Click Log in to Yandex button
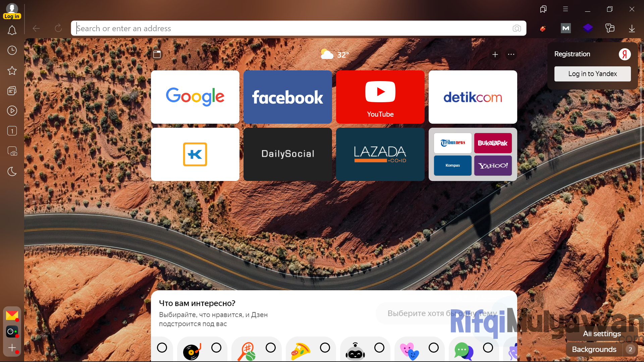Image resolution: width=644 pixels, height=362 pixels. 593,74
